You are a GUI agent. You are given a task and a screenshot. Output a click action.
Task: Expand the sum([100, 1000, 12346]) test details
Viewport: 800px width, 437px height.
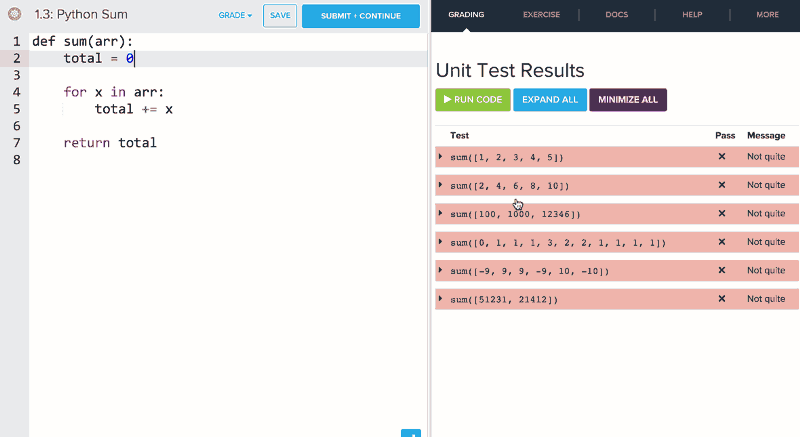(441, 214)
